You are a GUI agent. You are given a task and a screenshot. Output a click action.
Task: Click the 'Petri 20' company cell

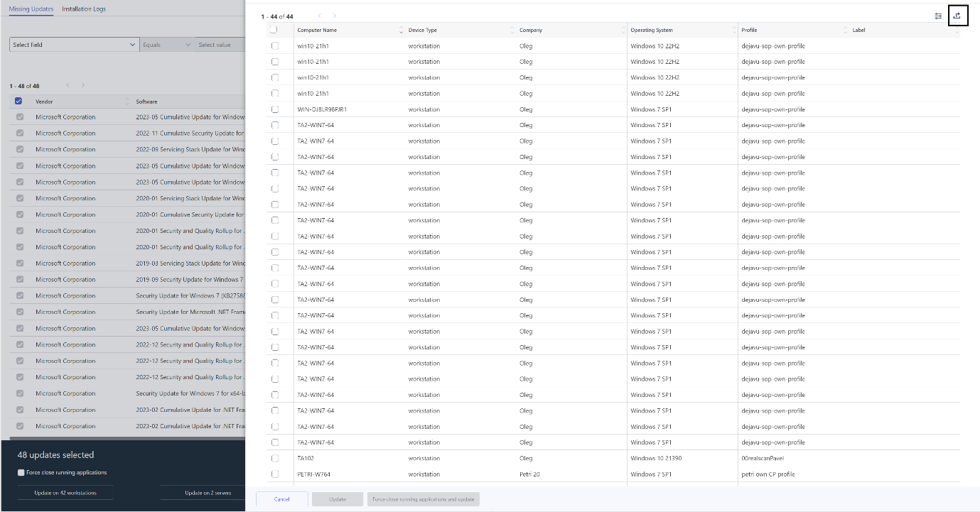[531, 474]
